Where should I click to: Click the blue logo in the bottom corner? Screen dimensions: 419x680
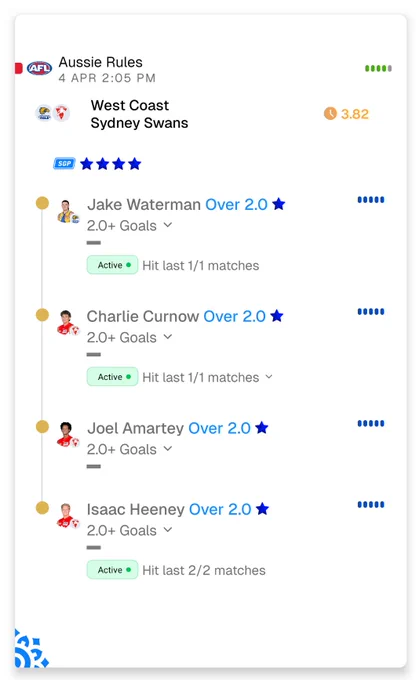pos(30,649)
